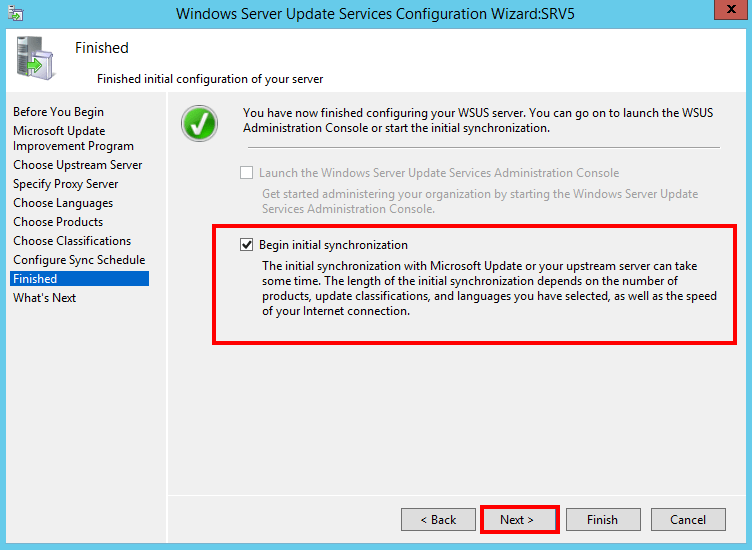Click the 'Finished' page heading
The height and width of the screenshot is (550, 752).
[102, 48]
